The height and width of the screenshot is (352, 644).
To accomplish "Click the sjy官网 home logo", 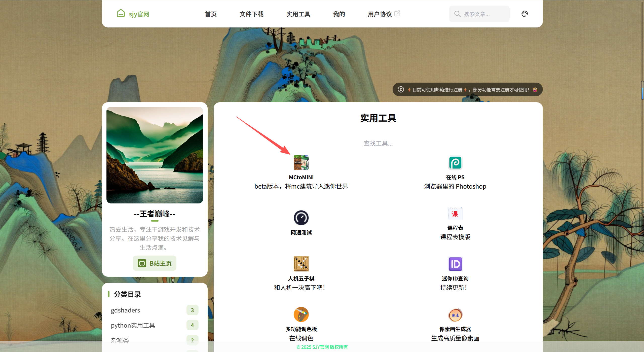I will [133, 14].
